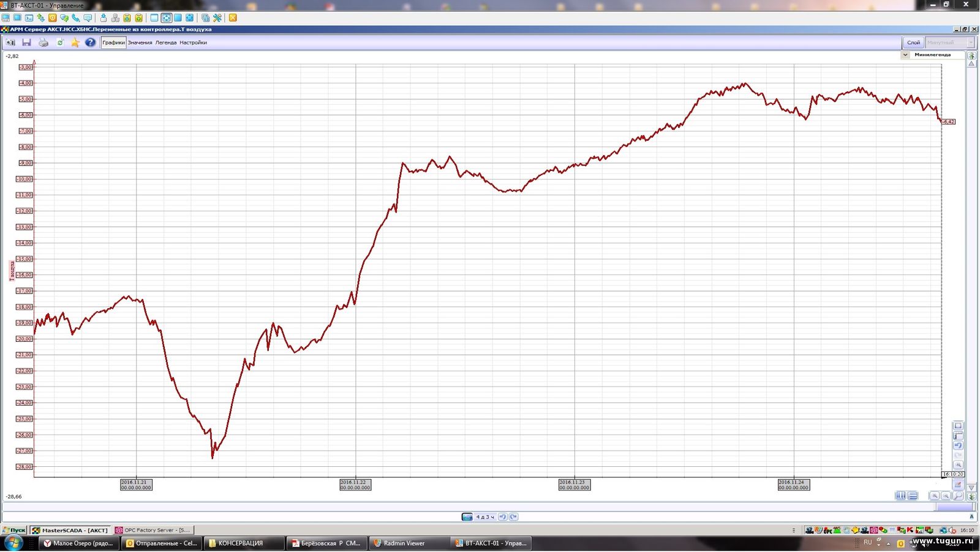
Task: Switch to the Значения tab
Action: pyautogui.click(x=140, y=42)
